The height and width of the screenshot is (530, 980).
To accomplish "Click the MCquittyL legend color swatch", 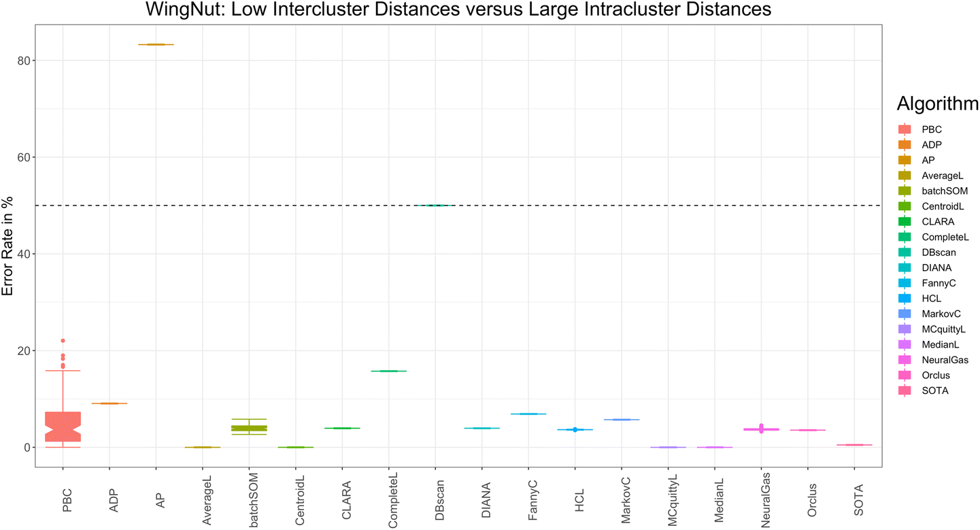I will (905, 329).
